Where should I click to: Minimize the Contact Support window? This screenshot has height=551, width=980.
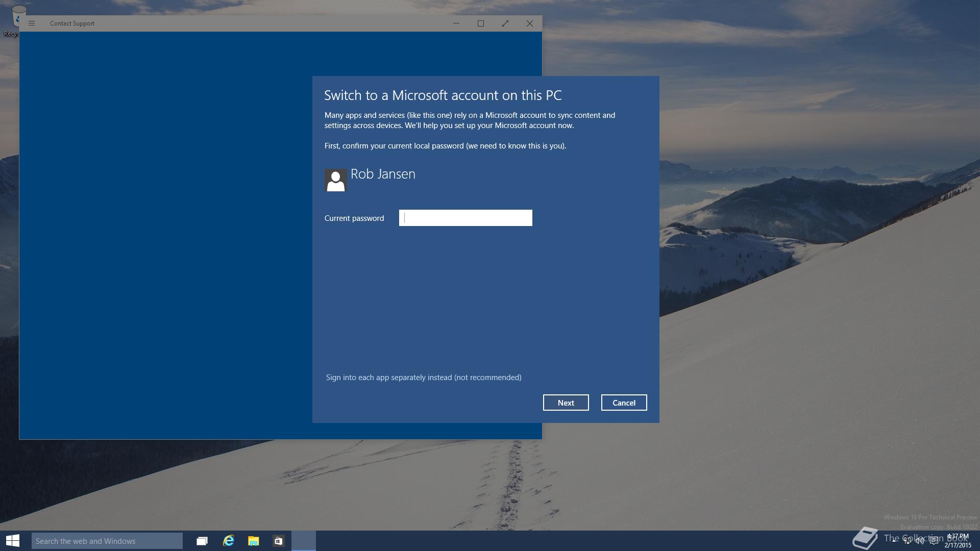click(x=456, y=23)
